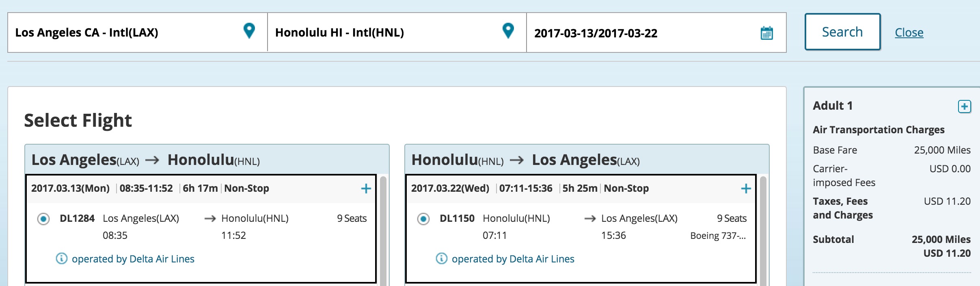Image resolution: width=980 pixels, height=286 pixels.
Task: Click info icon on return Delta flight
Action: (x=441, y=258)
